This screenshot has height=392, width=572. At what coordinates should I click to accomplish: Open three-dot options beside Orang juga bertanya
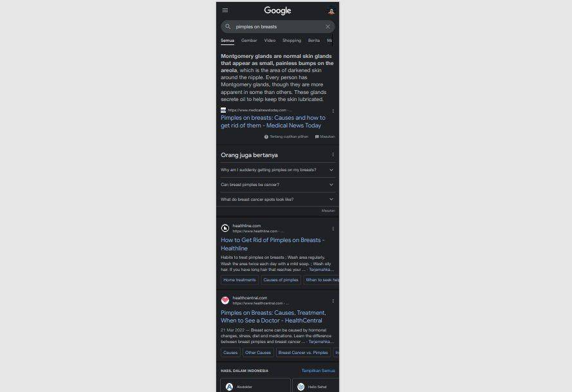point(333,154)
